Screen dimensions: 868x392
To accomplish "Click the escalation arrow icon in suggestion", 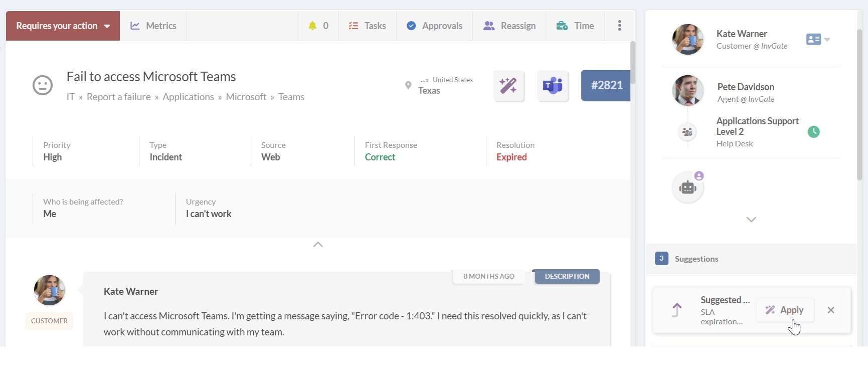I will (x=677, y=310).
